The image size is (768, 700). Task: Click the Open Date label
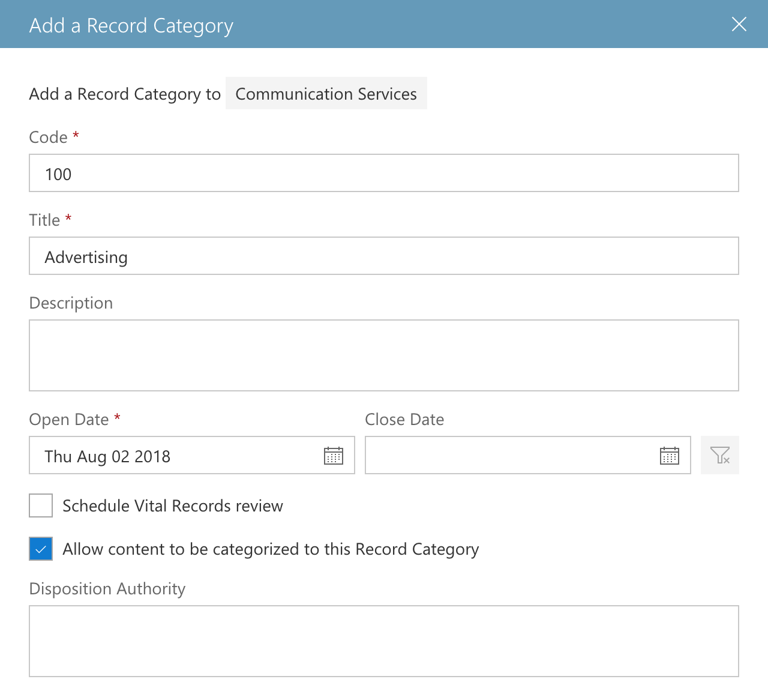pos(69,419)
